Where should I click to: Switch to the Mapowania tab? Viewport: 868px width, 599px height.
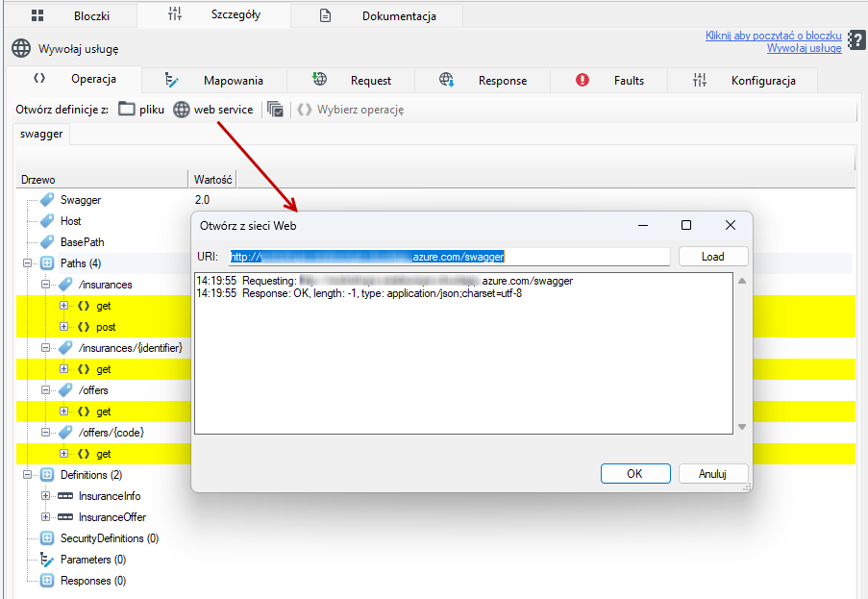[214, 80]
